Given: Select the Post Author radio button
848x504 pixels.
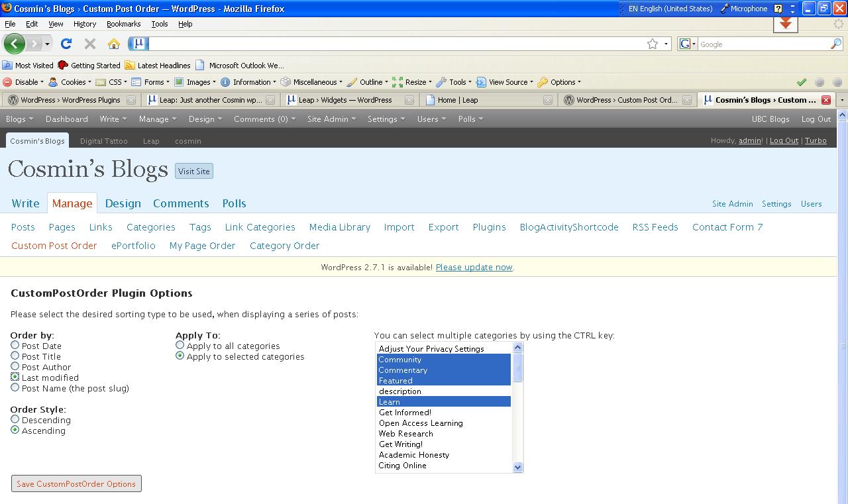Looking at the screenshot, I should [x=15, y=366].
